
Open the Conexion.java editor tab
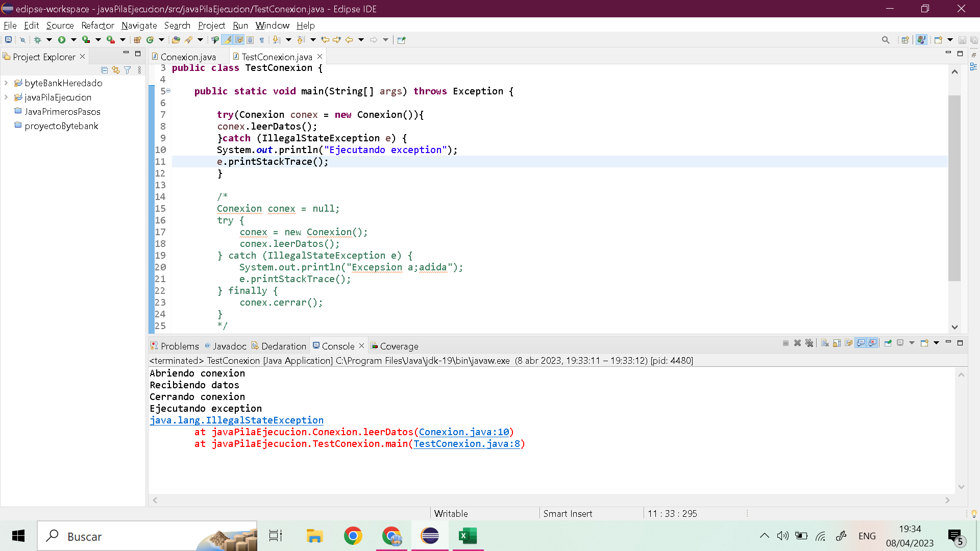pyautogui.click(x=188, y=57)
